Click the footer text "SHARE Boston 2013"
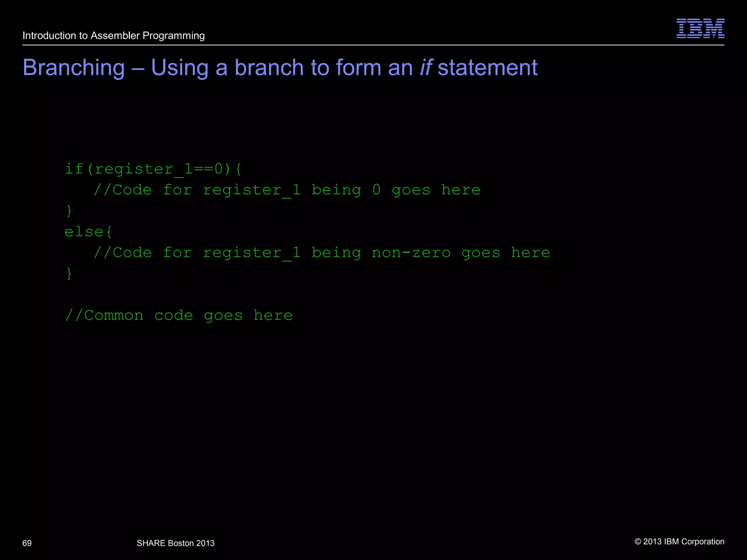The height and width of the screenshot is (560, 747). [175, 543]
